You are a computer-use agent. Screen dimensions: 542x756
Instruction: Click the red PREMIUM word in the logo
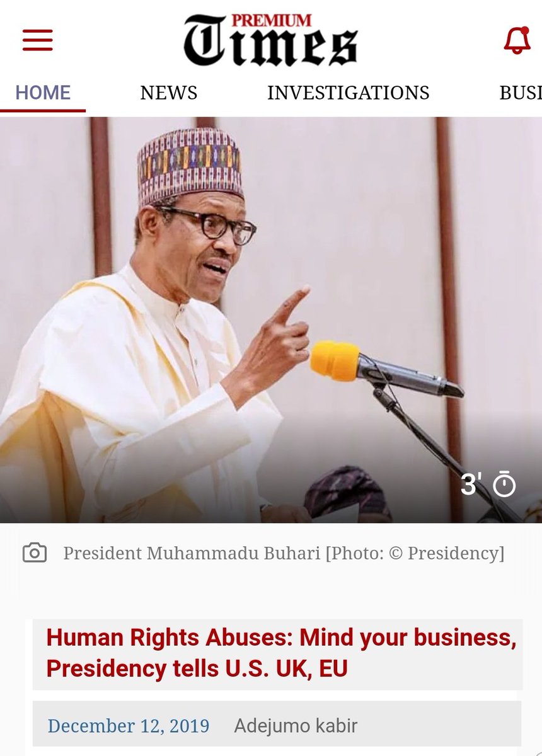point(279,21)
